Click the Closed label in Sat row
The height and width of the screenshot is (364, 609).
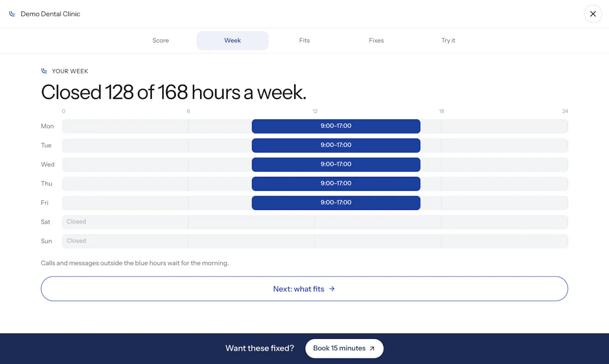tap(77, 221)
